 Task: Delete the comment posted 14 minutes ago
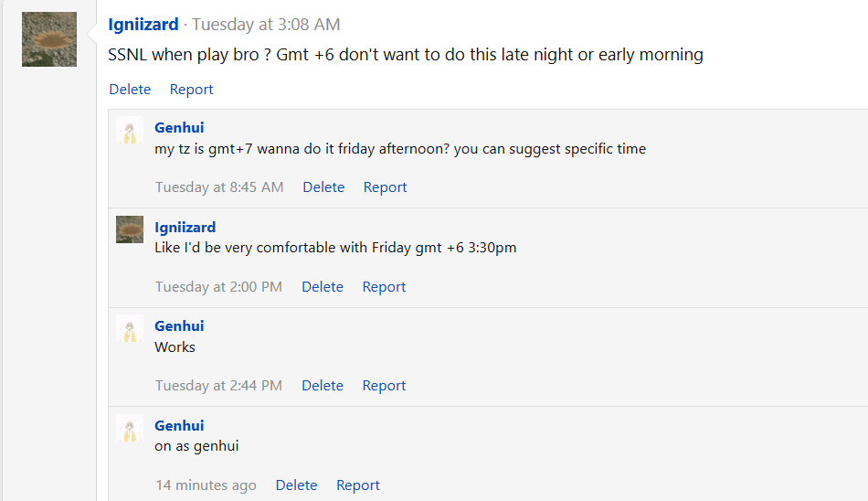click(x=296, y=485)
